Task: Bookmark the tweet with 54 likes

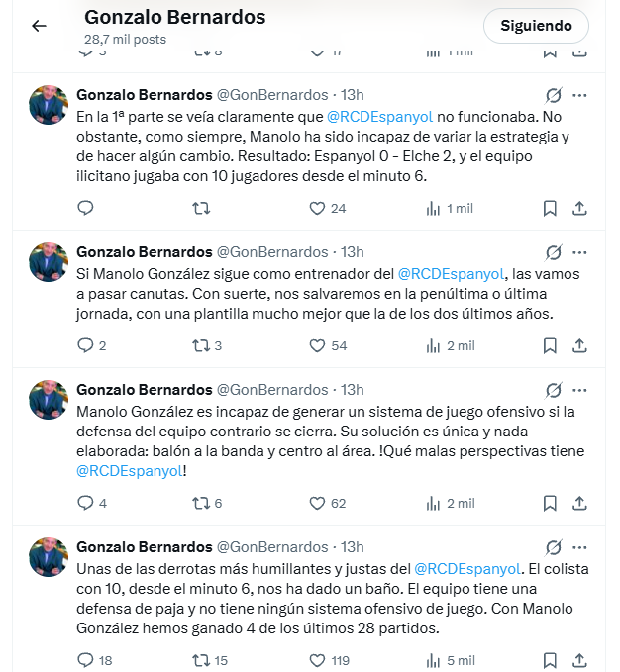Action: (550, 345)
